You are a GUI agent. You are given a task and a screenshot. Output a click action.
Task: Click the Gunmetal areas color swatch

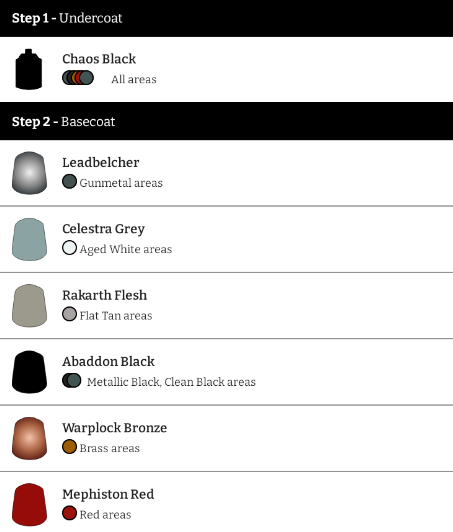coord(69,182)
